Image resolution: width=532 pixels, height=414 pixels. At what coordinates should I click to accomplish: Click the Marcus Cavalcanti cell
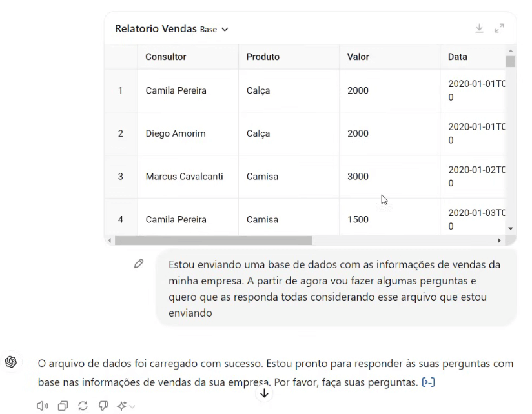coord(188,177)
